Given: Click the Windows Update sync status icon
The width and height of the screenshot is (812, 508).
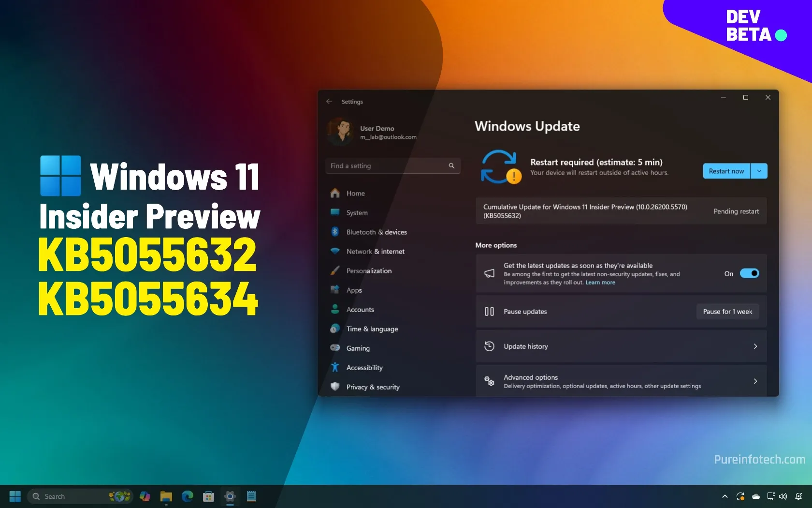Looking at the screenshot, I should click(501, 167).
